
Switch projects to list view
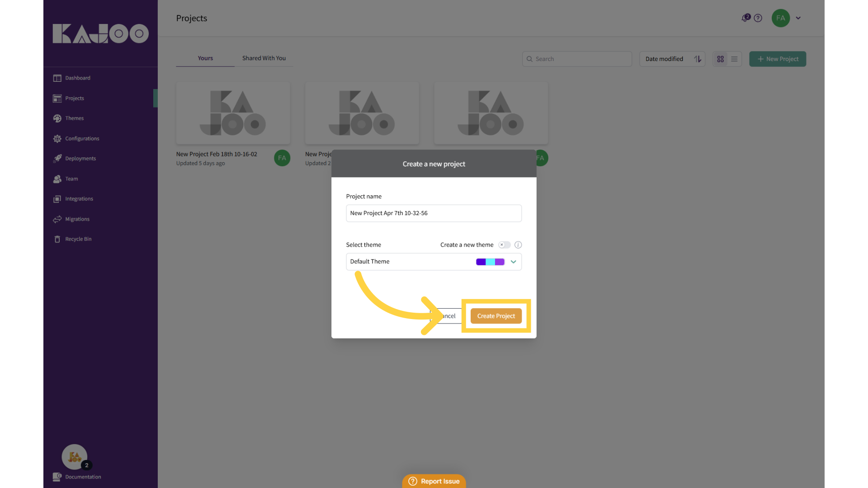(x=734, y=59)
